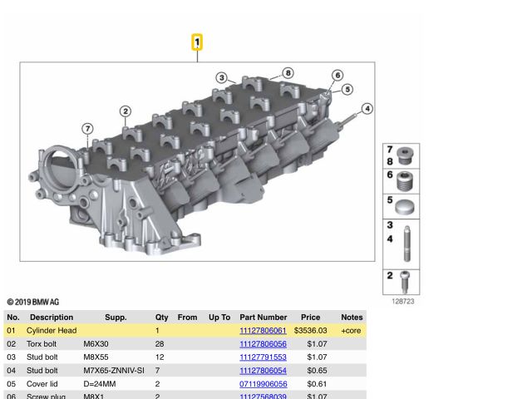Select callout 4 near the stud
Viewport: 532px width, 399px height.
click(x=367, y=109)
